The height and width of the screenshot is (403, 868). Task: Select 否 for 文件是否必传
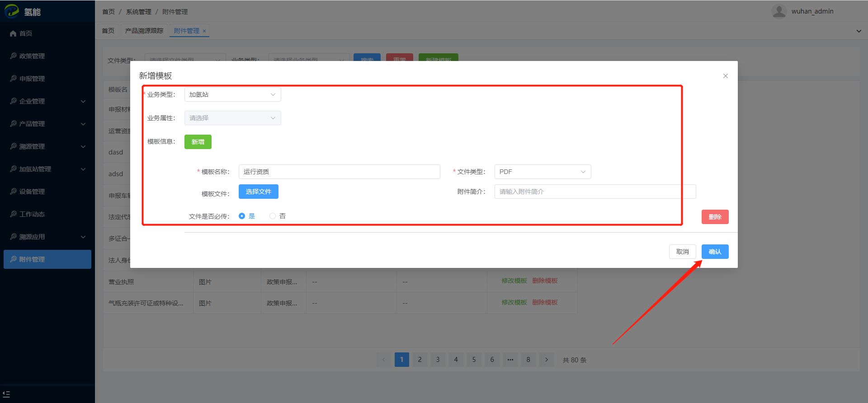tap(278, 216)
